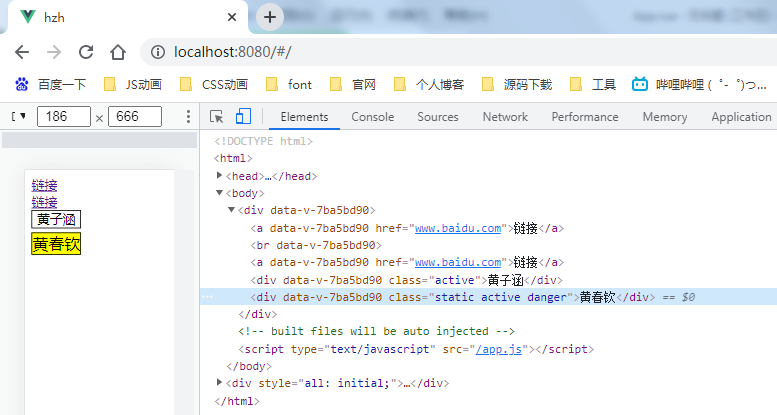
Task: Switch to the Sources tab
Action: pyautogui.click(x=438, y=117)
